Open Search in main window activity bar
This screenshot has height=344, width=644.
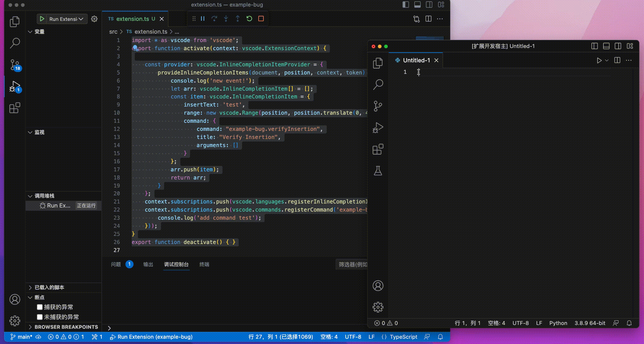[x=15, y=43]
